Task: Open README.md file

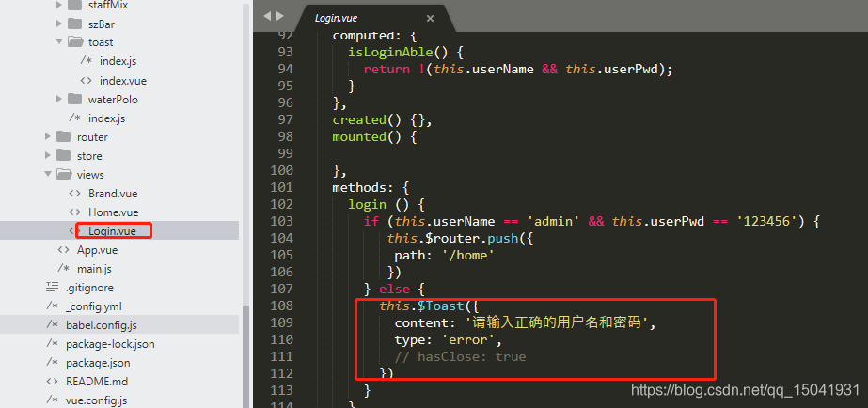Action: coord(97,382)
